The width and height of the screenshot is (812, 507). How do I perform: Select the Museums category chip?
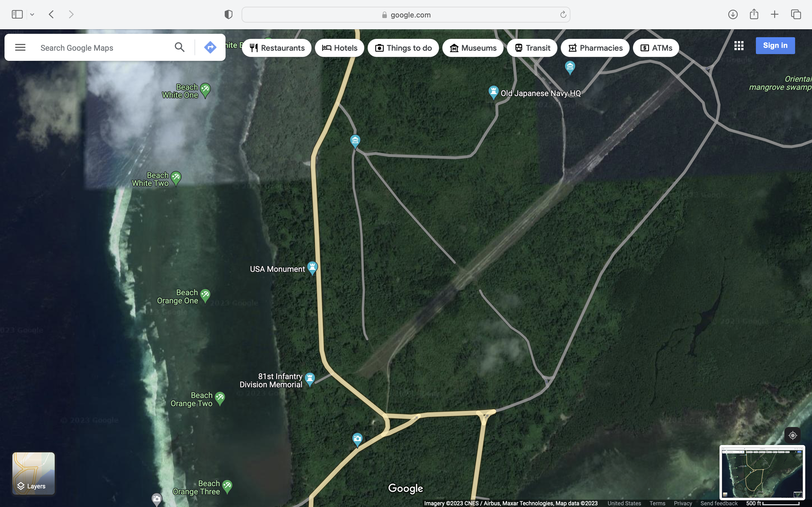click(x=473, y=48)
